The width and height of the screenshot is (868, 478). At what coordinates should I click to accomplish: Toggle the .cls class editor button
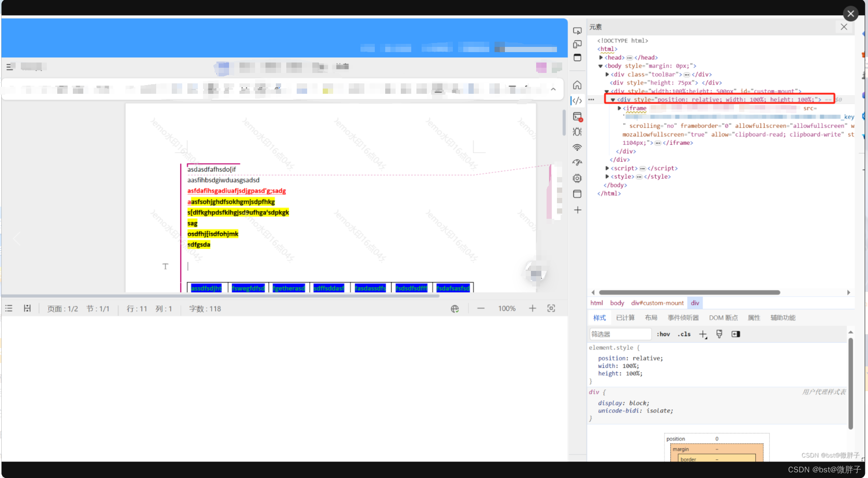684,334
